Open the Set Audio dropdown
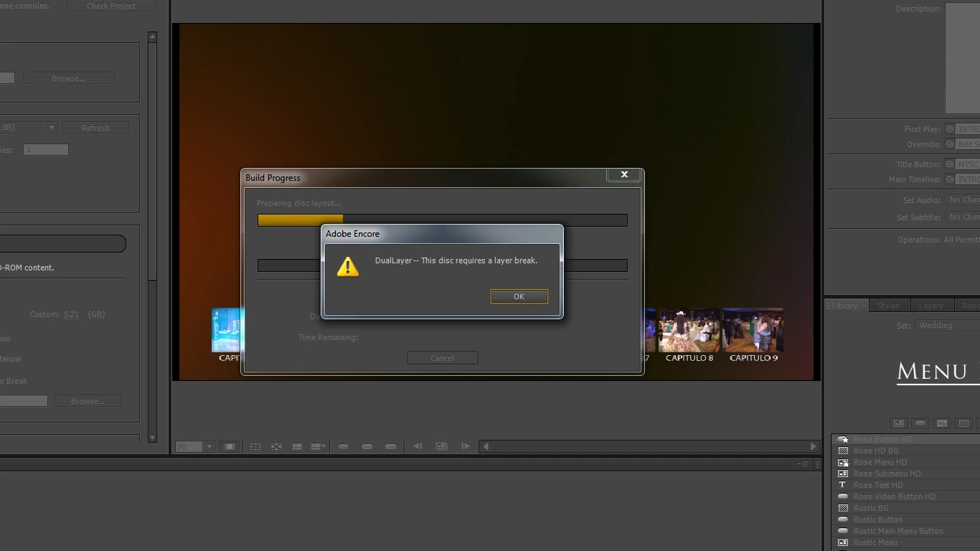The width and height of the screenshot is (980, 551). click(962, 200)
